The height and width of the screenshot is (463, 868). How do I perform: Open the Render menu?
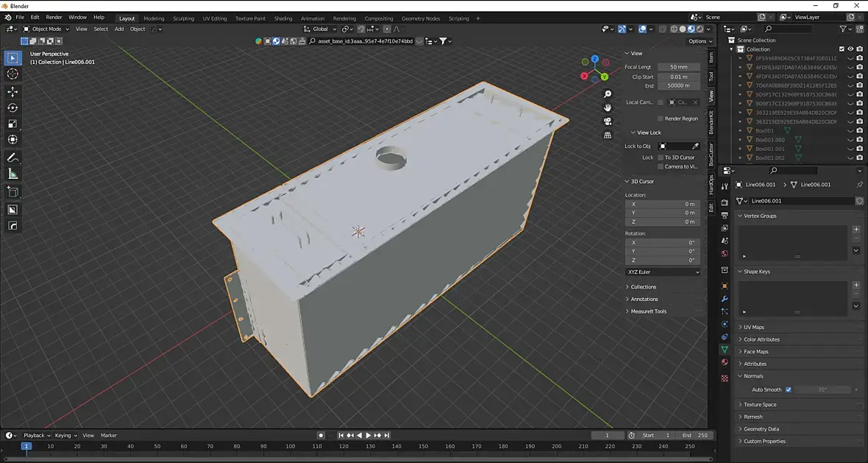tap(54, 17)
